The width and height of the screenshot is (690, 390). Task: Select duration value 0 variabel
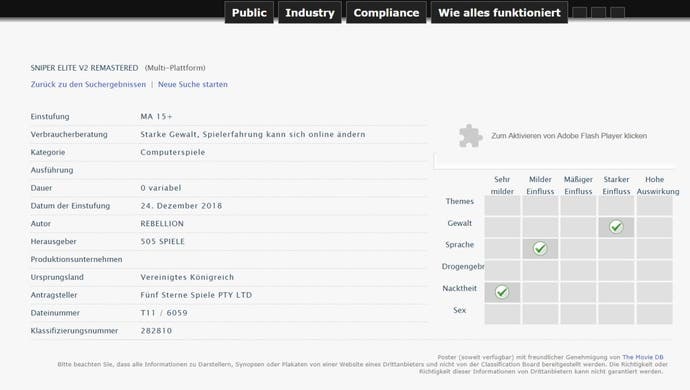[161, 188]
